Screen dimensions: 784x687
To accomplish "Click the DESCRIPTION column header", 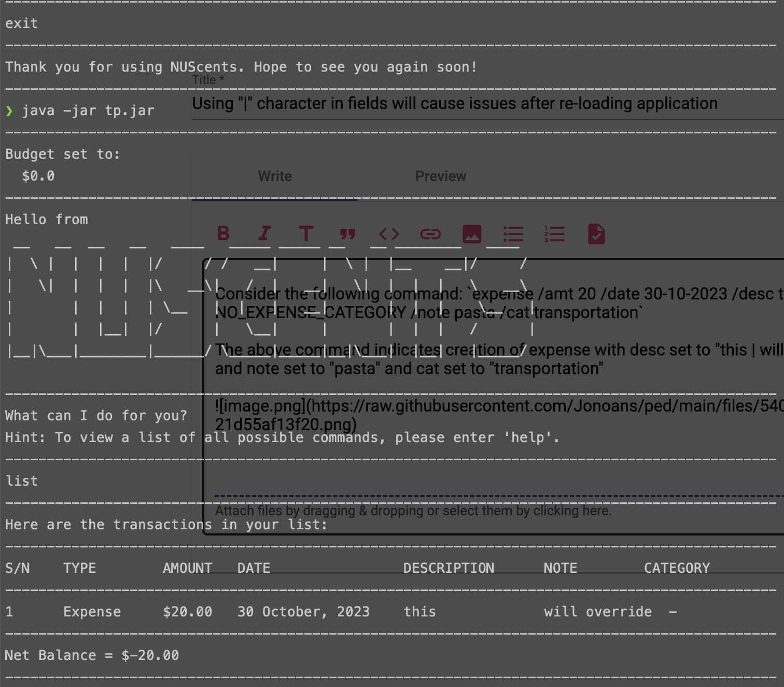I will pyautogui.click(x=449, y=568).
